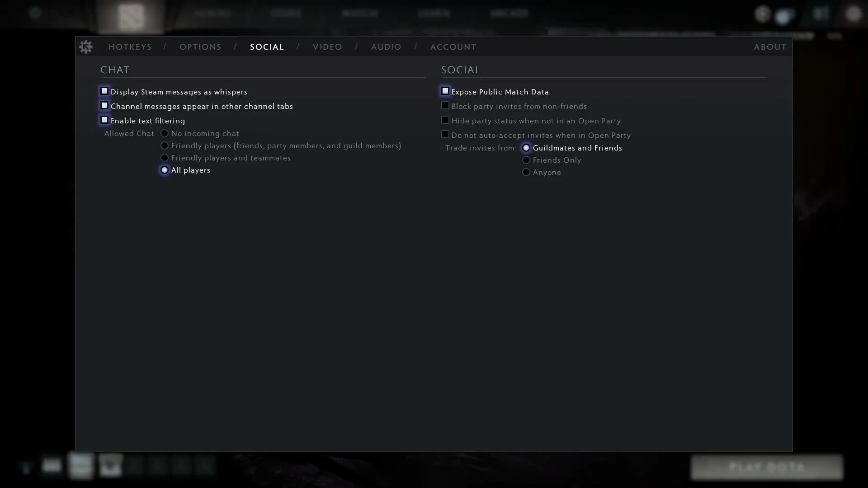Disable the Enable text filtering checkbox

104,120
